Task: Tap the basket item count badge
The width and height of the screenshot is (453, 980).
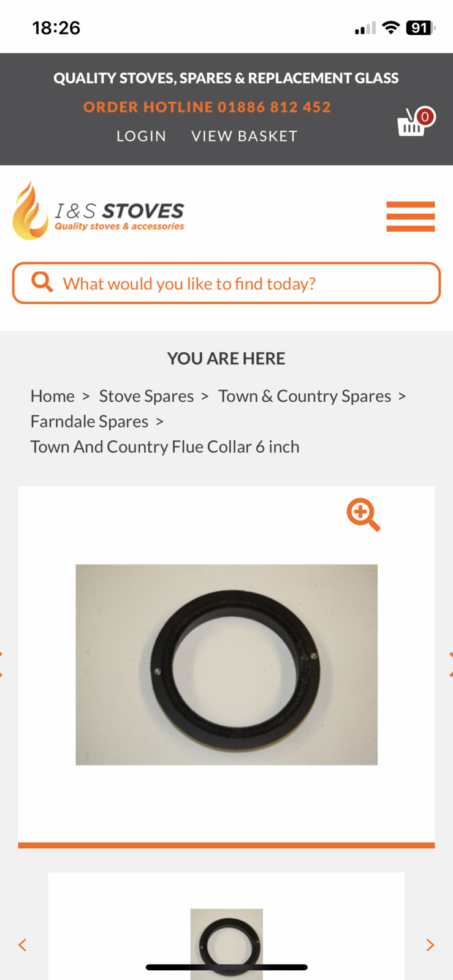Action: click(425, 116)
